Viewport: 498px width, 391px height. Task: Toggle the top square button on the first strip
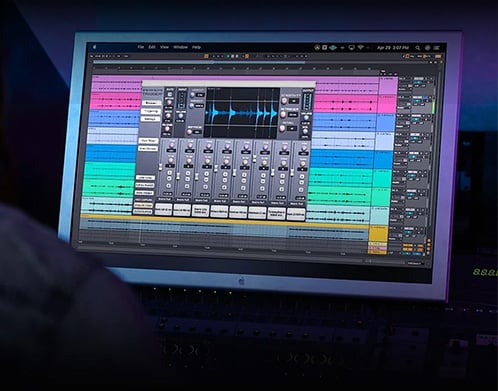pos(170,173)
